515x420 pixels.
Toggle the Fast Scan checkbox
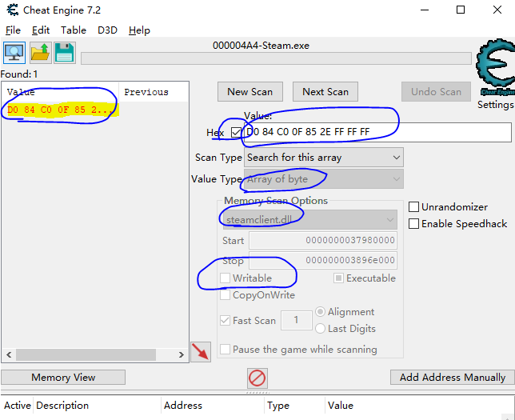point(225,320)
